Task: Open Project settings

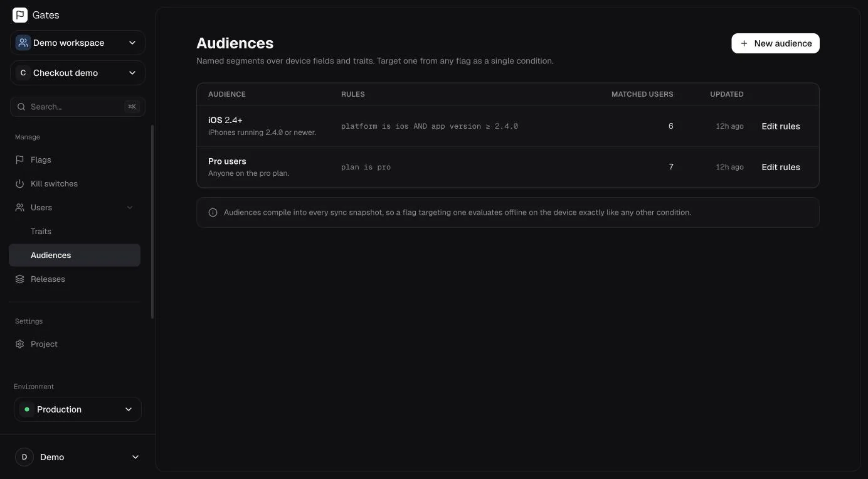Action: 75,345
